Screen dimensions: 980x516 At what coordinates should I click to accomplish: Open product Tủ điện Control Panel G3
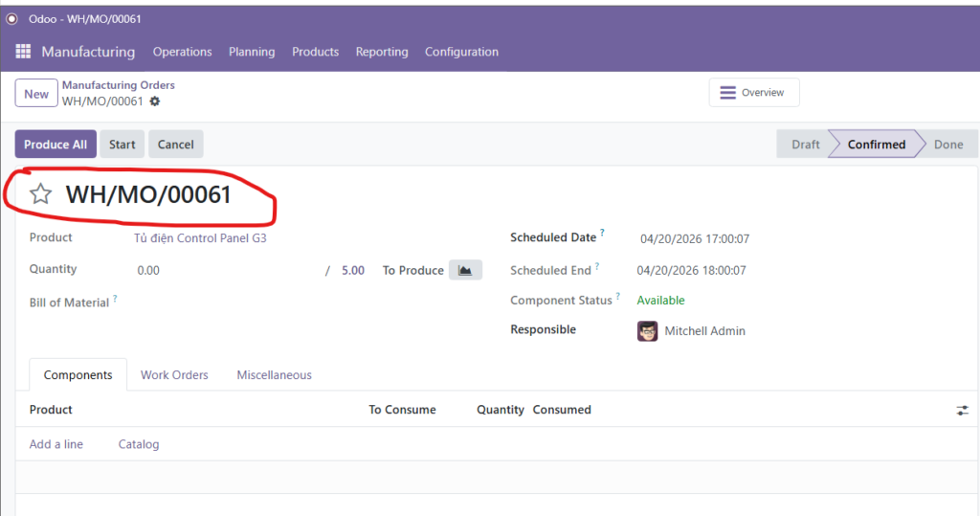(200, 237)
